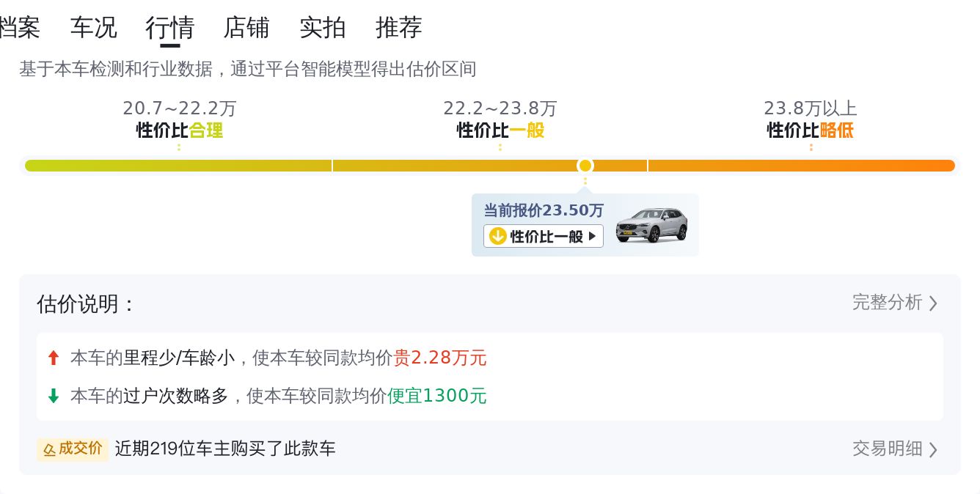Image resolution: width=980 pixels, height=494 pixels.
Task: Switch to the 车况 tab
Action: pos(93,28)
